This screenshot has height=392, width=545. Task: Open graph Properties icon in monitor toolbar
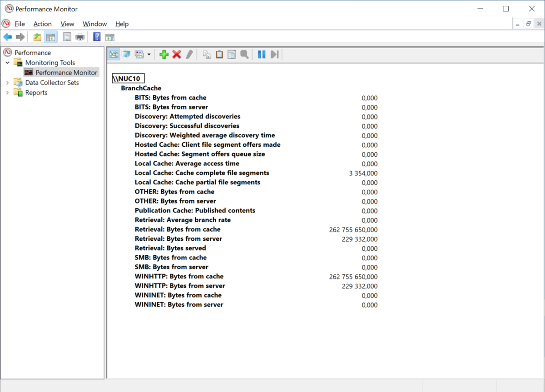(x=232, y=55)
